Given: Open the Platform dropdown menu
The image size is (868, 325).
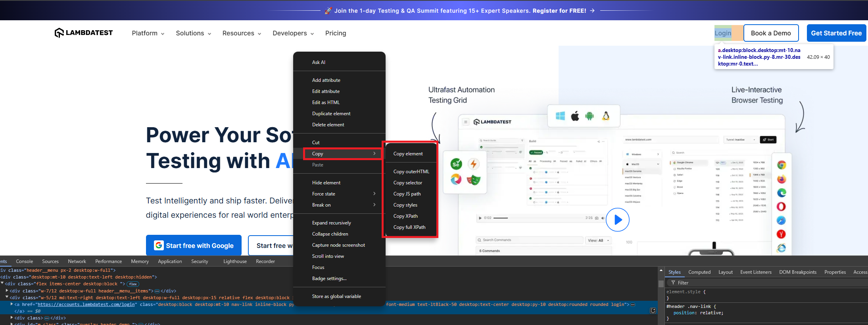Looking at the screenshot, I should tap(148, 33).
